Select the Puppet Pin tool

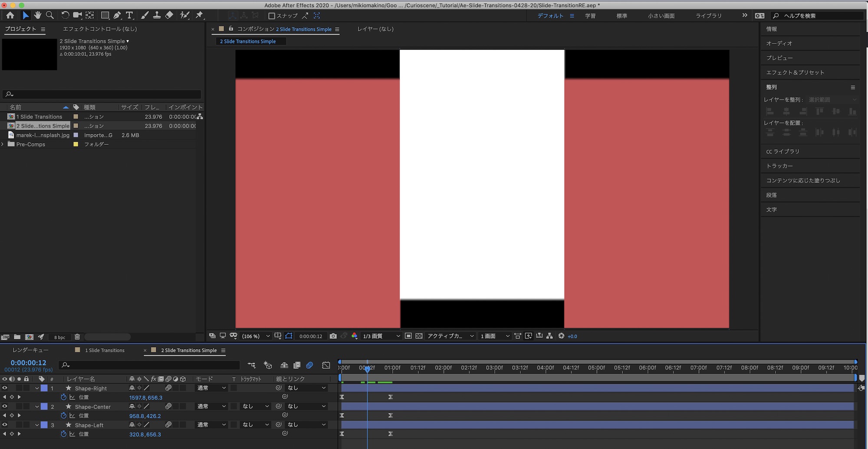point(199,15)
